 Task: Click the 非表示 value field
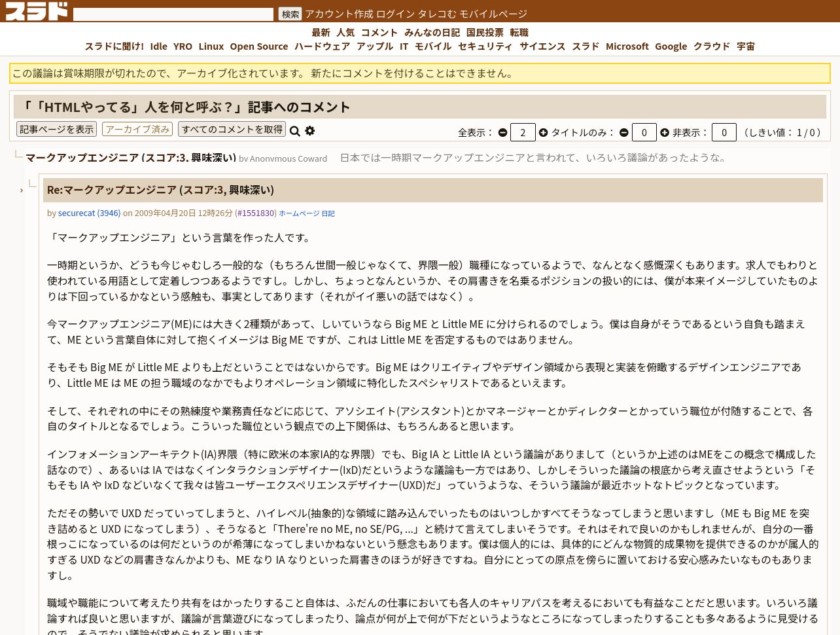pyautogui.click(x=724, y=132)
